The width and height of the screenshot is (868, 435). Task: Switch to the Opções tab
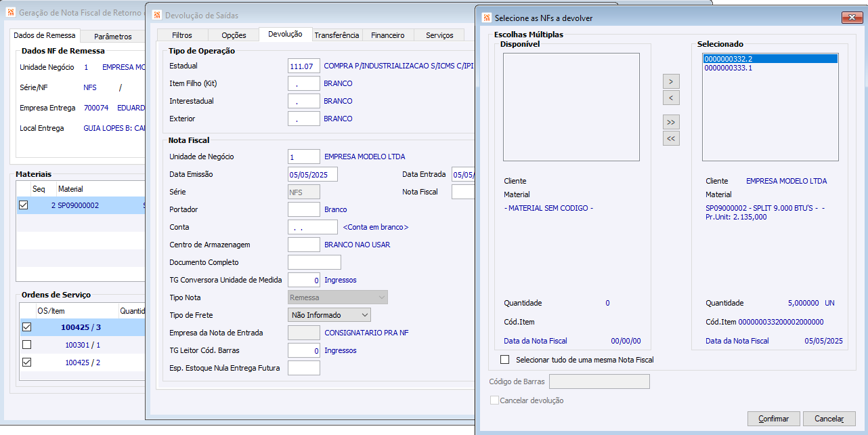(234, 35)
